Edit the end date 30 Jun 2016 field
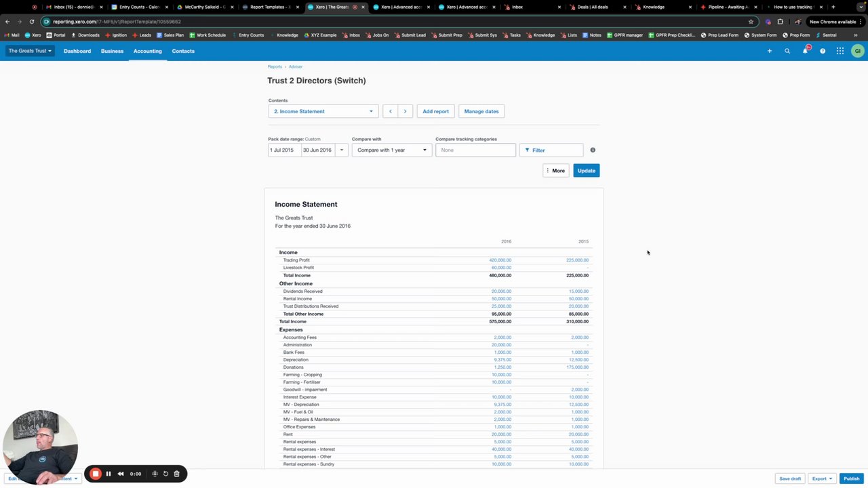868x488 pixels. click(317, 150)
